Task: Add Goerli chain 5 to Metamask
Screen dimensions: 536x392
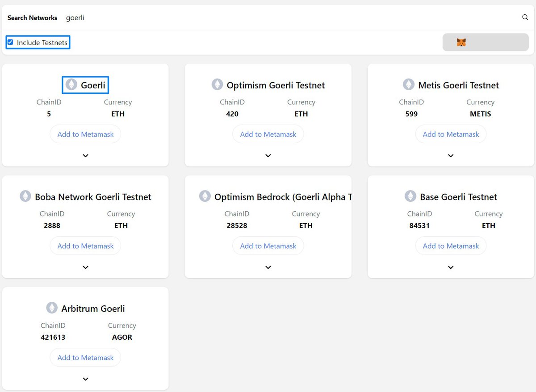Action: tap(85, 134)
